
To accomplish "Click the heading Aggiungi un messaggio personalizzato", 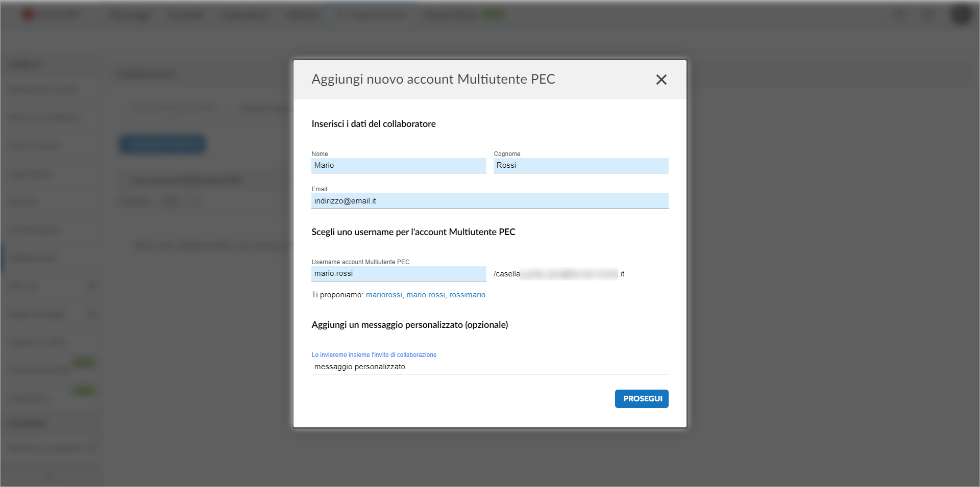I will click(x=410, y=325).
